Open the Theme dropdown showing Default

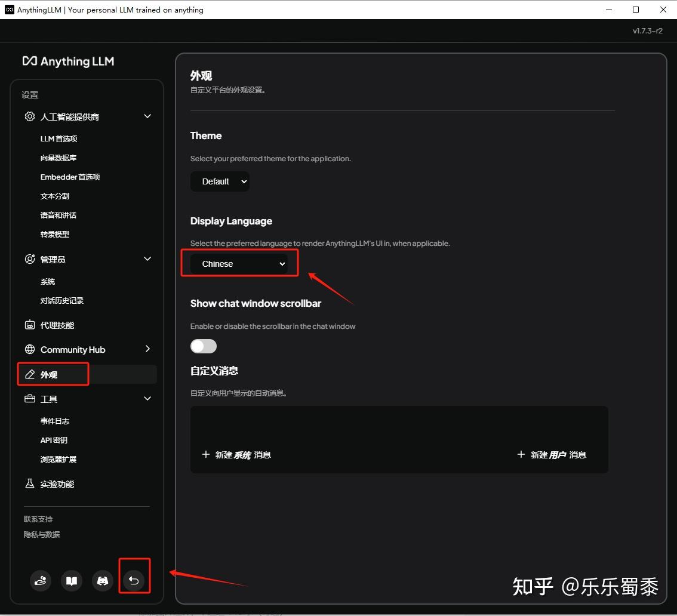pyautogui.click(x=220, y=181)
